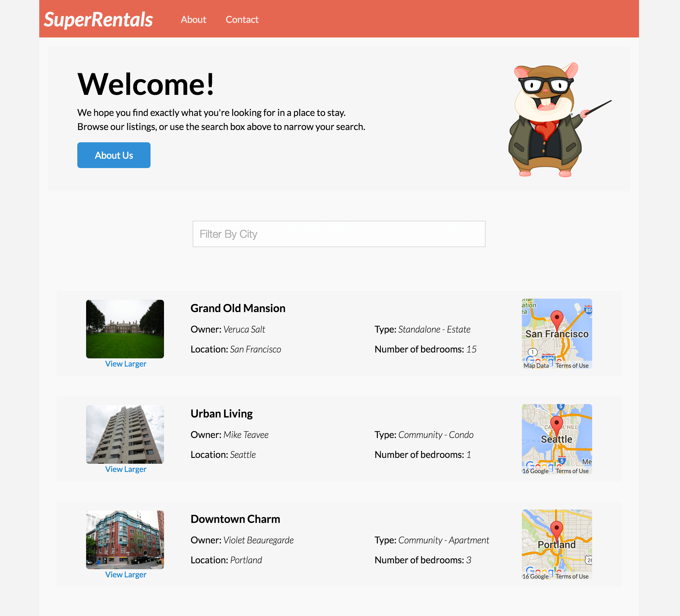Click the About Us button
This screenshot has height=616, width=680.
114,155
